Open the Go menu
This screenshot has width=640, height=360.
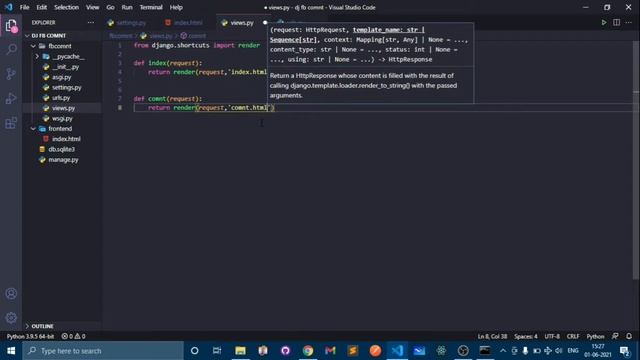110,7
